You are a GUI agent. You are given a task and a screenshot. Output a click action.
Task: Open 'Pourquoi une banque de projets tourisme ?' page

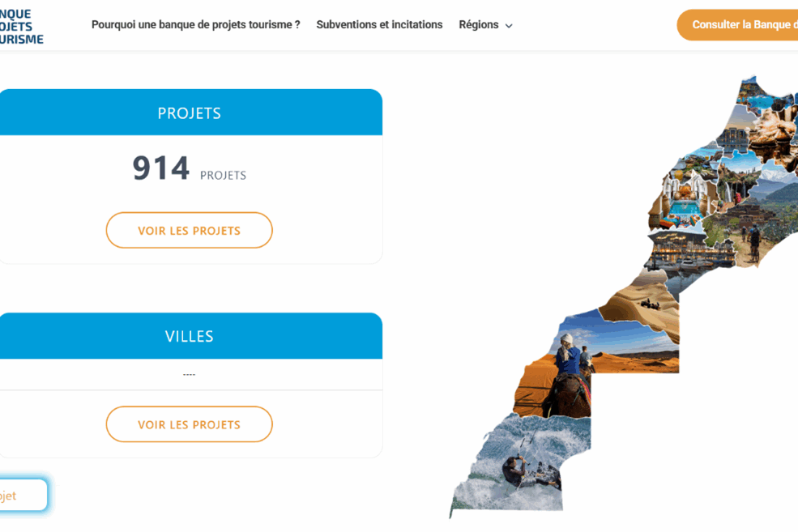click(x=195, y=24)
